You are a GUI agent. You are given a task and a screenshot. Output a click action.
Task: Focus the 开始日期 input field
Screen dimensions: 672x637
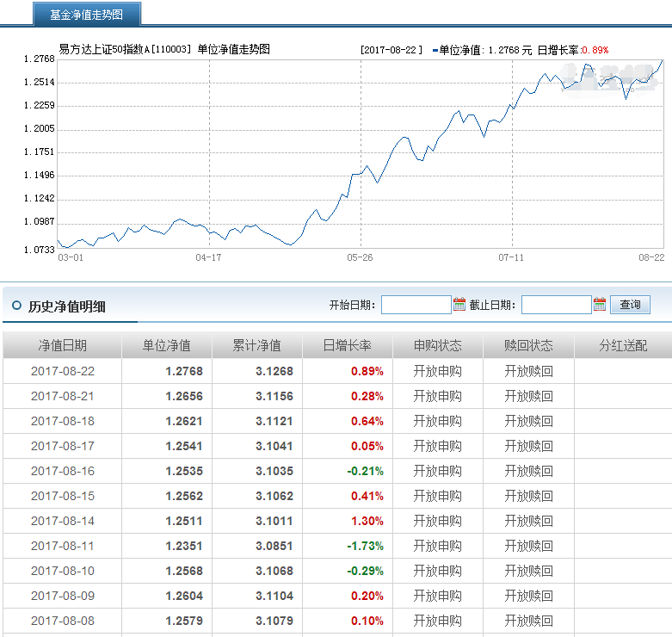[416, 305]
